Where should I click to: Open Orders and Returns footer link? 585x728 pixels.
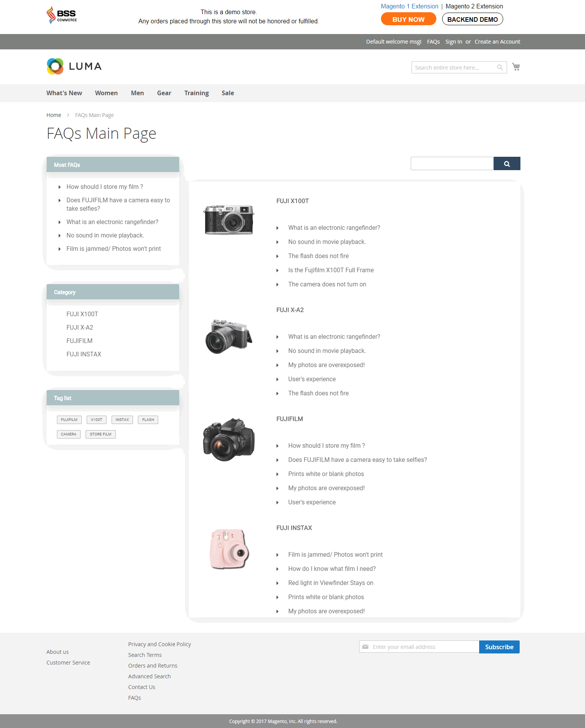click(153, 666)
